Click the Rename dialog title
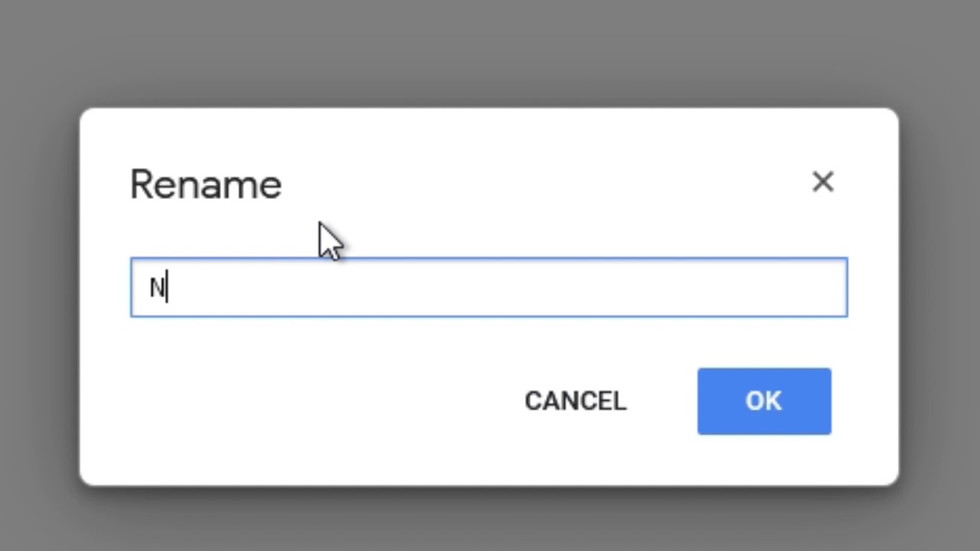The image size is (980, 551). (x=206, y=185)
